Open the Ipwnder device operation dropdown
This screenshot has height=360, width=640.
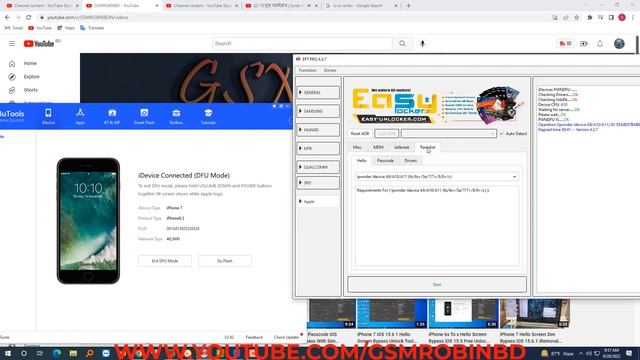point(437,177)
